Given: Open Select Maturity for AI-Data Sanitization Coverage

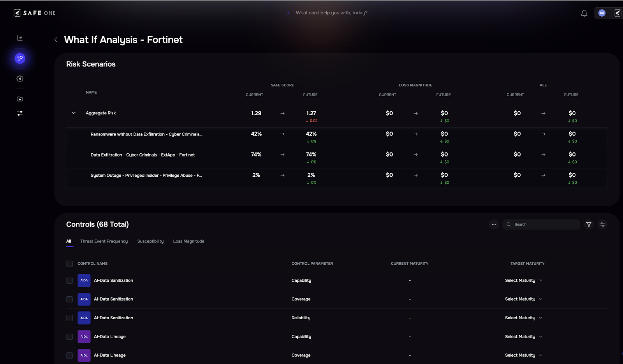Looking at the screenshot, I should [x=523, y=299].
